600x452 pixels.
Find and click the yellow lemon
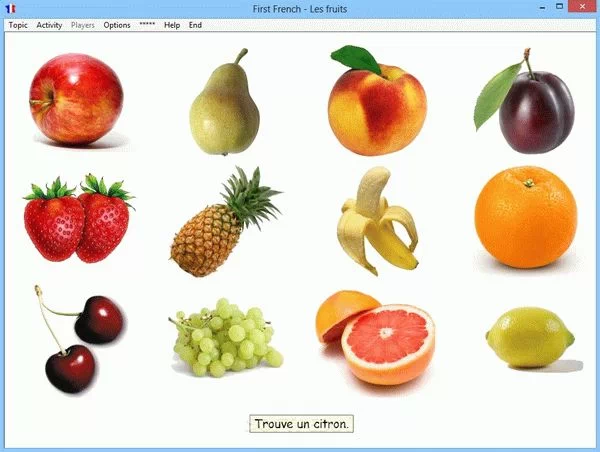pyautogui.click(x=528, y=337)
